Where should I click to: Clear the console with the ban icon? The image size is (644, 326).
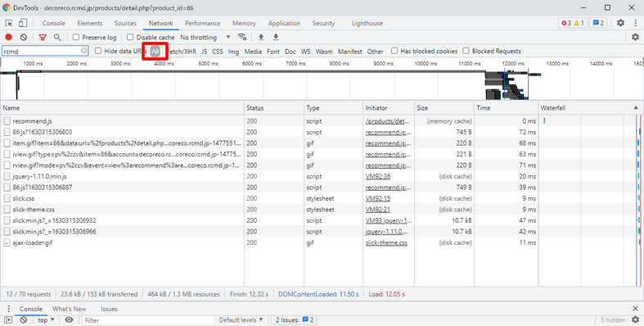click(x=24, y=319)
